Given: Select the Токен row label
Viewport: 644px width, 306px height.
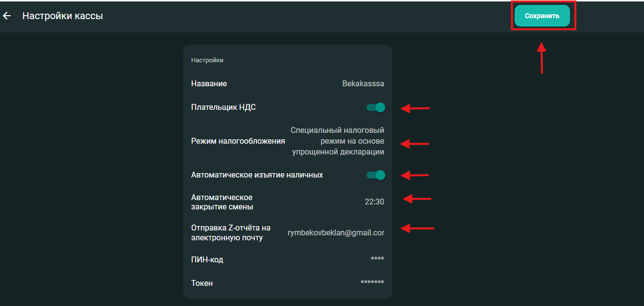Looking at the screenshot, I should coord(202,283).
